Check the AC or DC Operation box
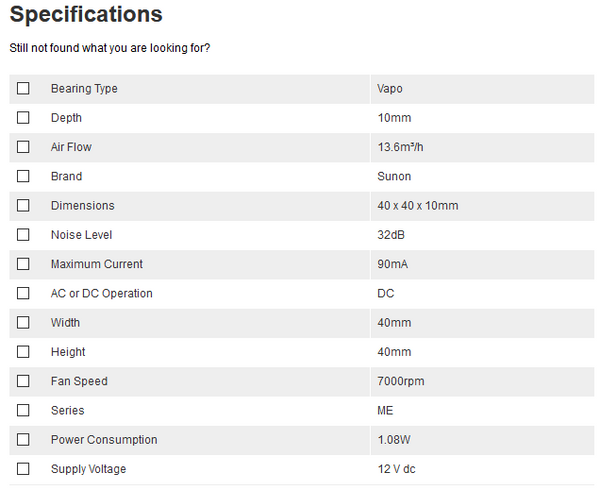 point(23,294)
